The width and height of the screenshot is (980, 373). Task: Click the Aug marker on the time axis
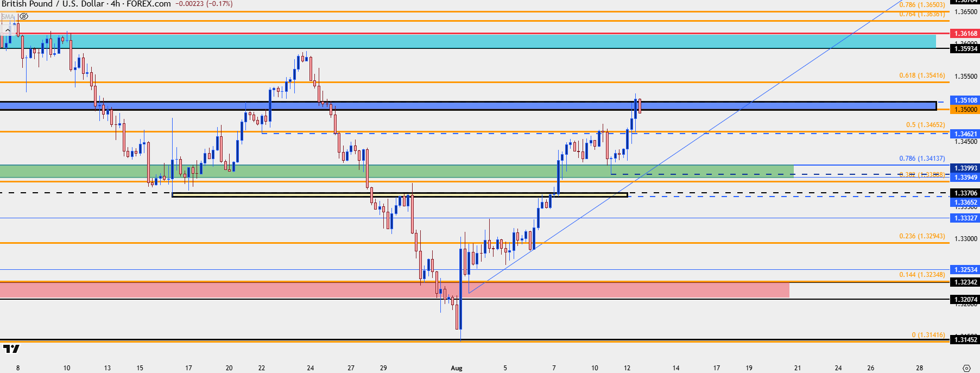[x=457, y=368]
